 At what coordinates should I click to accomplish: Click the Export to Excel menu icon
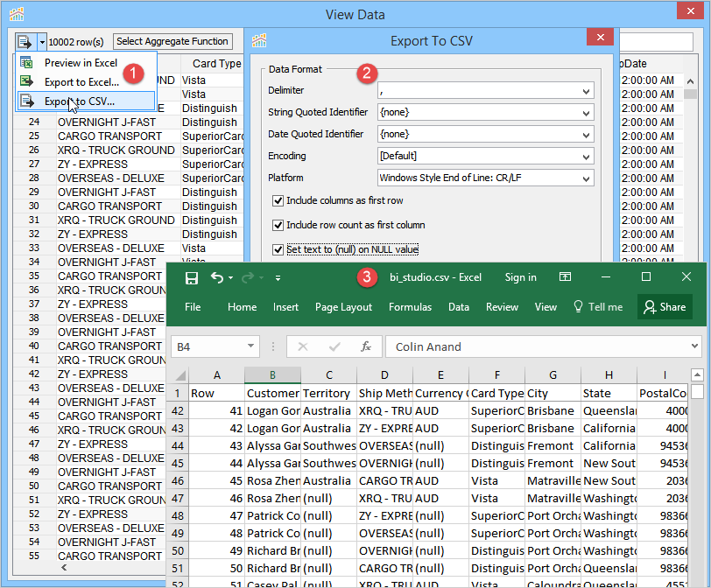coord(26,82)
